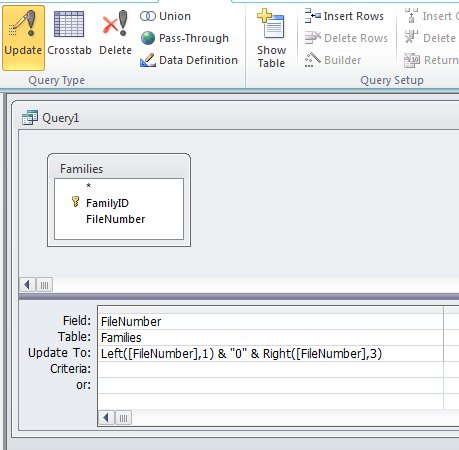The width and height of the screenshot is (459, 450).
Task: Click the Update To expression cell
Action: (271, 354)
